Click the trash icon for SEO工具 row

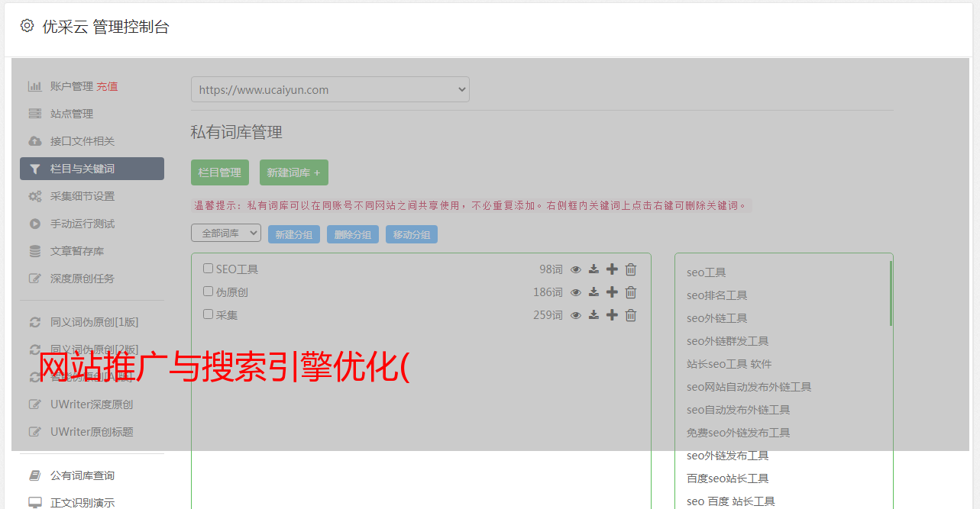631,269
